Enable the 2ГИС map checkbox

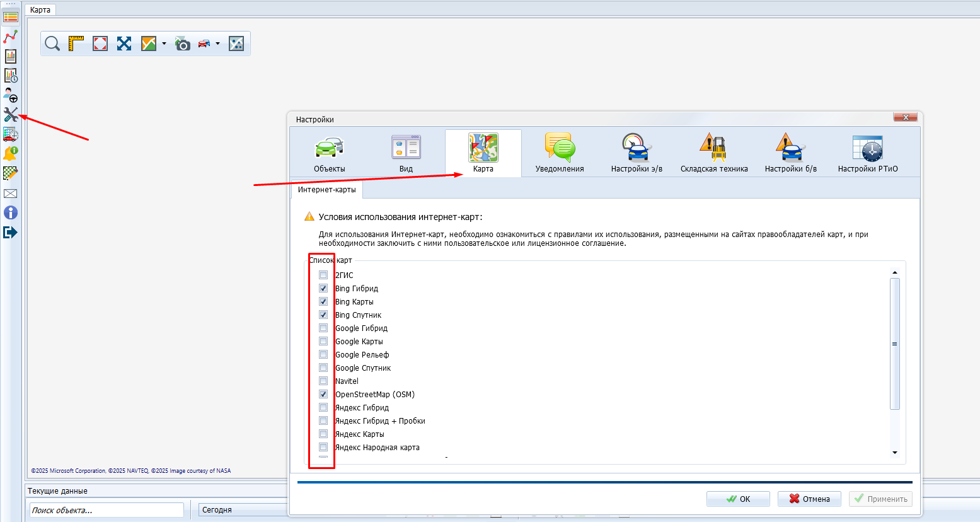pyautogui.click(x=323, y=275)
